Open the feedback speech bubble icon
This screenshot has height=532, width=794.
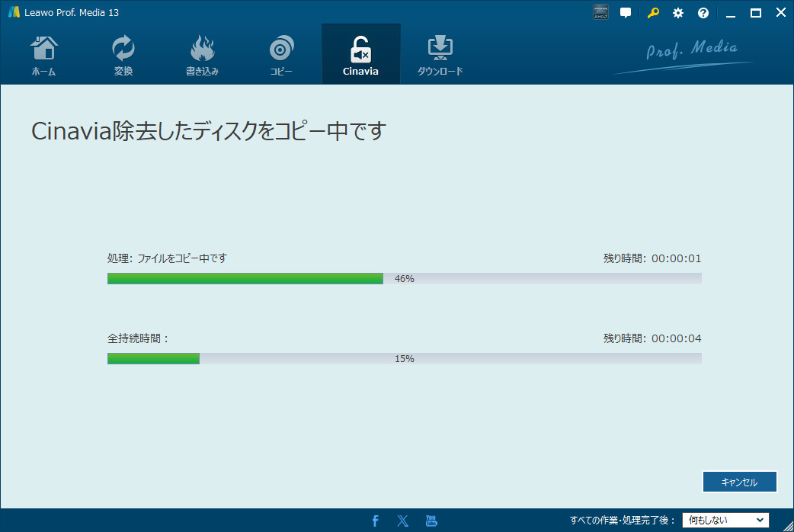(626, 13)
